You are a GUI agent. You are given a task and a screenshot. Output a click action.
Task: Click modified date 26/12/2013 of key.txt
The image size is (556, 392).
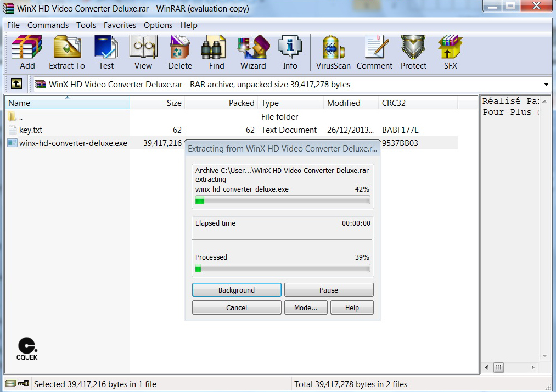click(350, 130)
